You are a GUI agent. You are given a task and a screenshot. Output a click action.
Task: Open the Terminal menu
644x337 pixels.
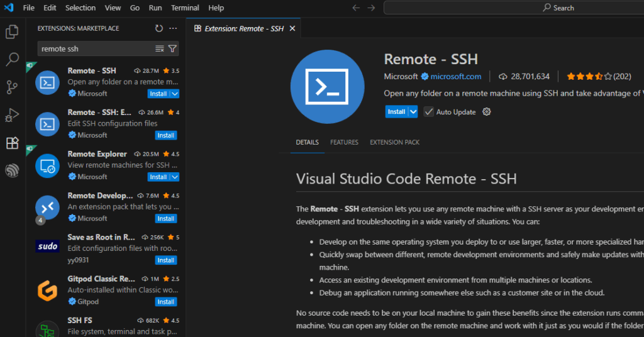point(185,8)
